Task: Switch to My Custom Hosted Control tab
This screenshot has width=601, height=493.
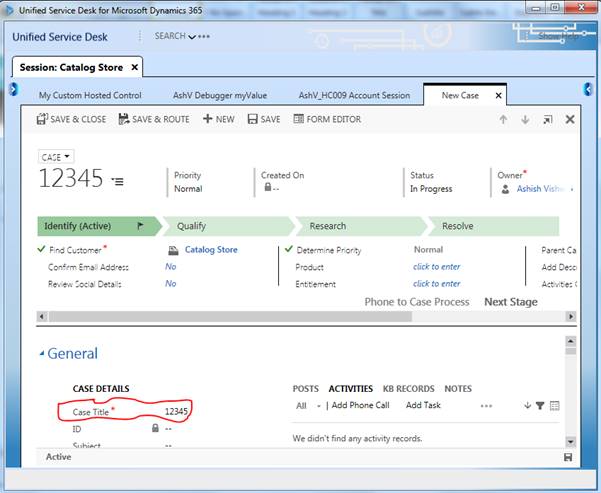Action: (90, 95)
